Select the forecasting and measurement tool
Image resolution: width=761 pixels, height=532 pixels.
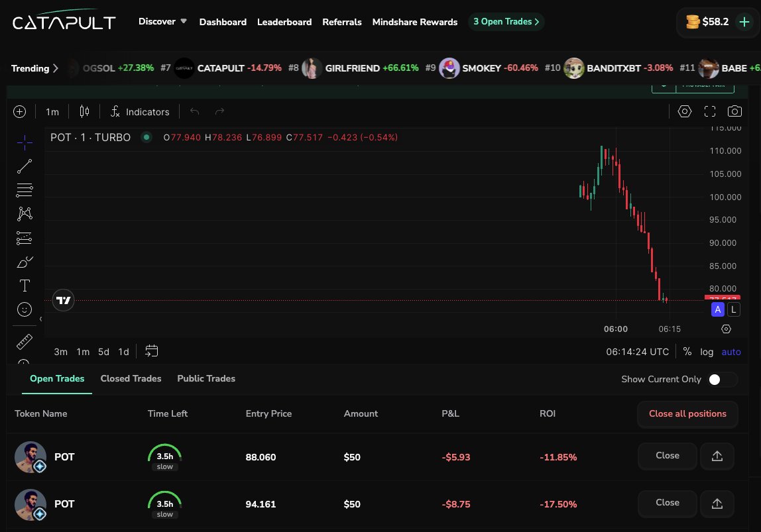coord(25,238)
